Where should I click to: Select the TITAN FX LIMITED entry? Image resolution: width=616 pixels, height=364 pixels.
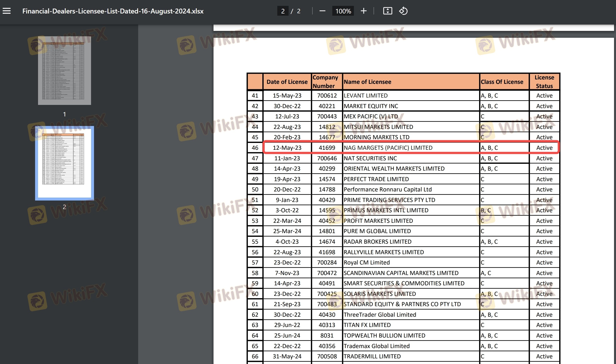pos(367,325)
